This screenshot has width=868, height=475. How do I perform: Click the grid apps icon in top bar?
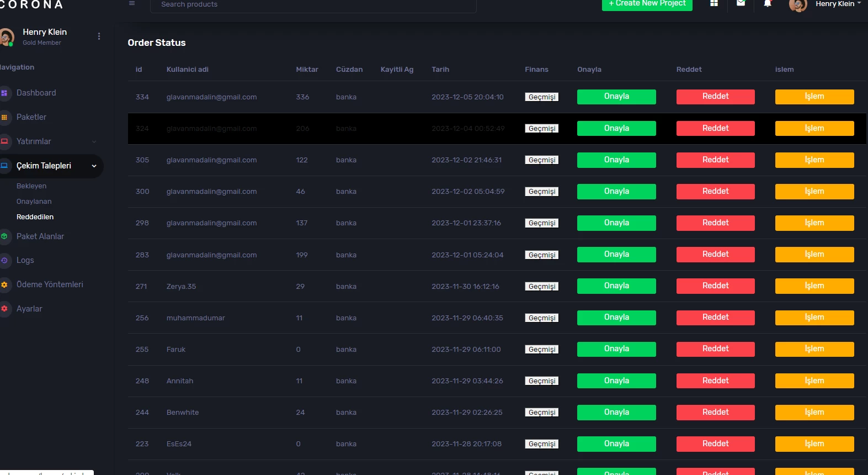click(714, 3)
